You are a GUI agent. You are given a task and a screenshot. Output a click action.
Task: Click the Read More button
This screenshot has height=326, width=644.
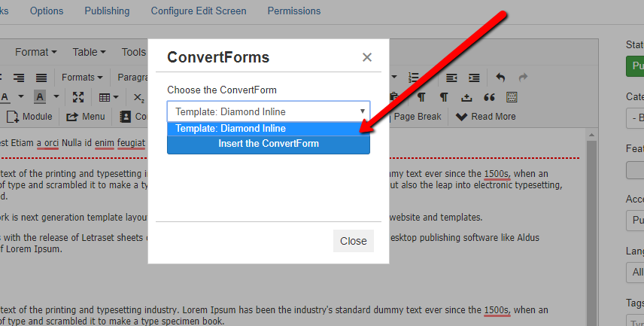[486, 117]
